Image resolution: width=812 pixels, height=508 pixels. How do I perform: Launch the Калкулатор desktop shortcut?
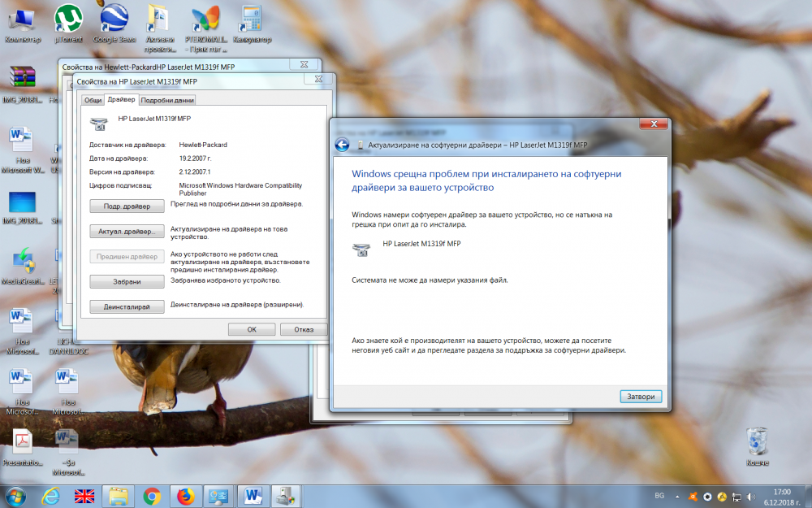pyautogui.click(x=252, y=24)
